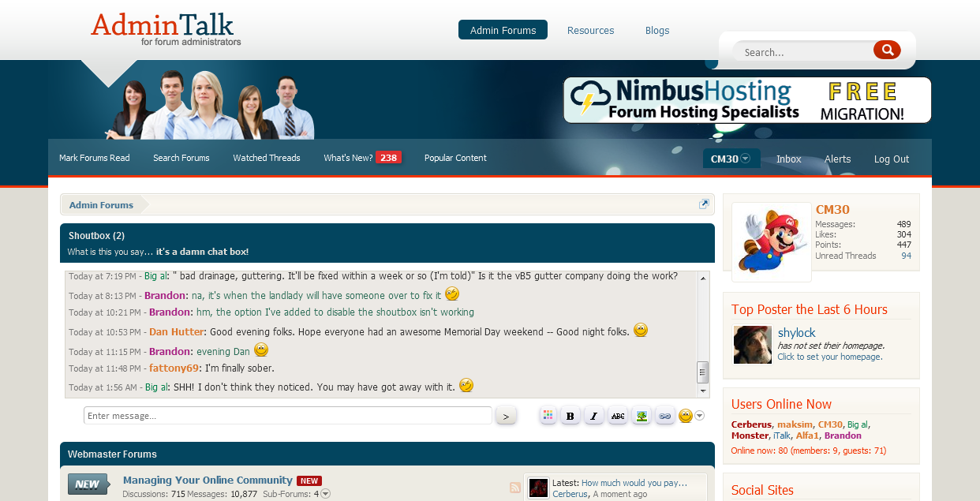980x501 pixels.
Task: Open Monster in Users Online Now
Action: pos(750,436)
